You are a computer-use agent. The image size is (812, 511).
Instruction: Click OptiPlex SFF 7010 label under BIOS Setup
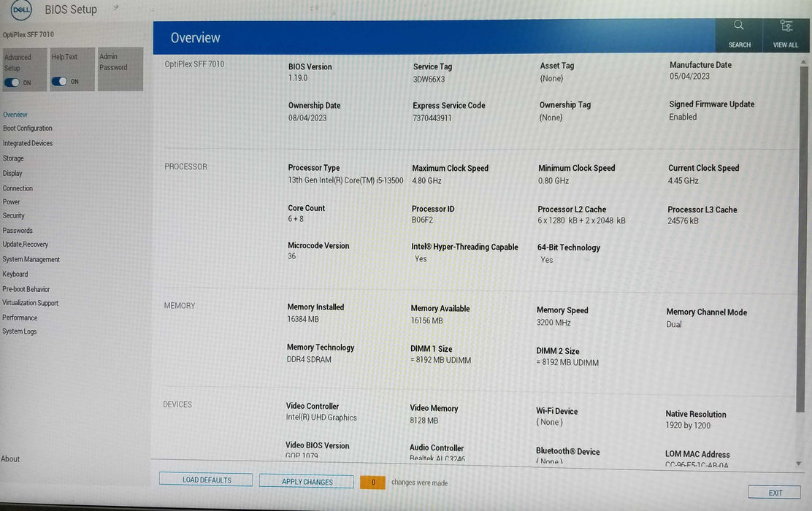pyautogui.click(x=28, y=35)
